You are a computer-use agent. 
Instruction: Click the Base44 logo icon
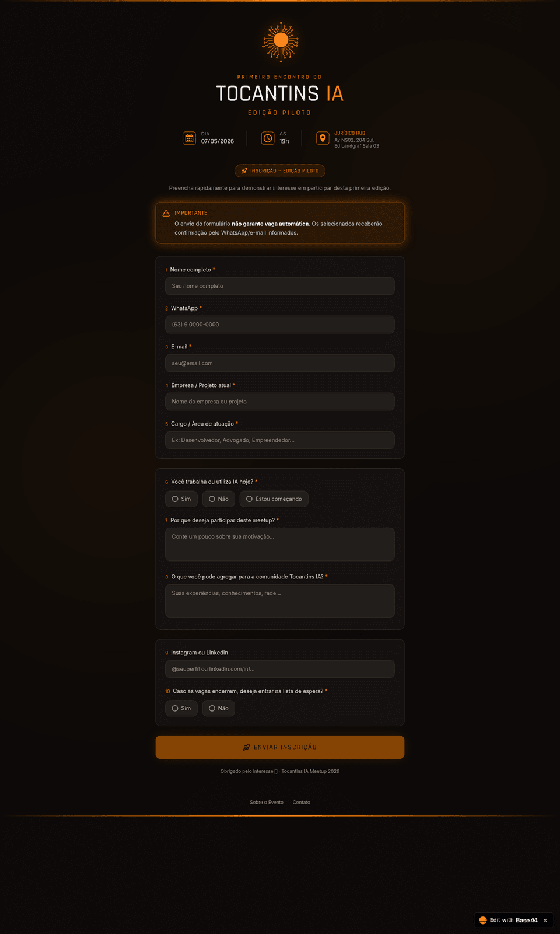(x=483, y=920)
